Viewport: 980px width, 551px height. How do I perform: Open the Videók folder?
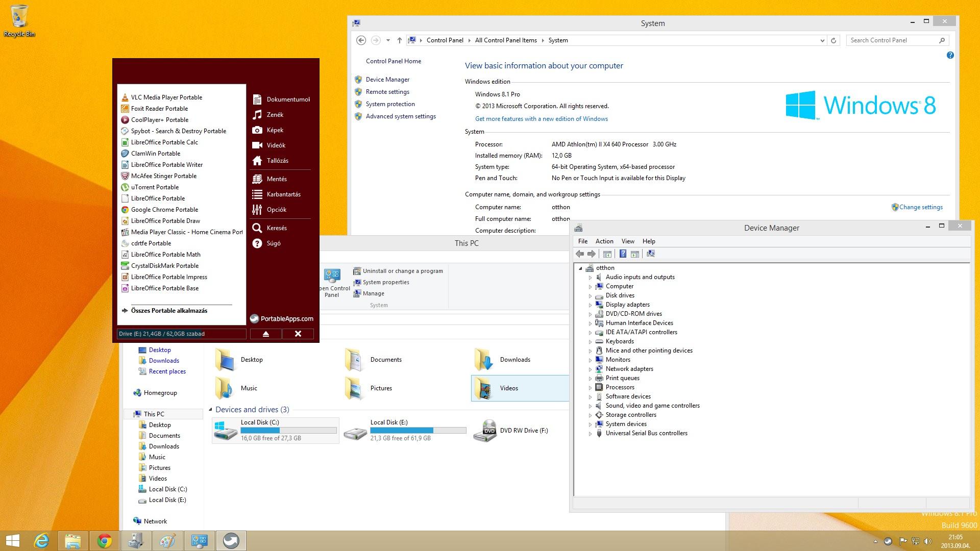pos(269,145)
